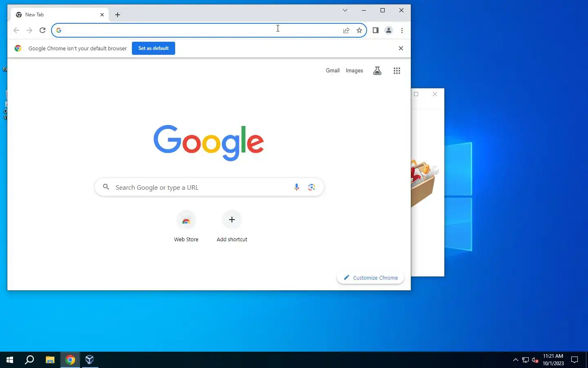588x368 pixels.
Task: Set Chrome as default browser
Action: [154, 48]
